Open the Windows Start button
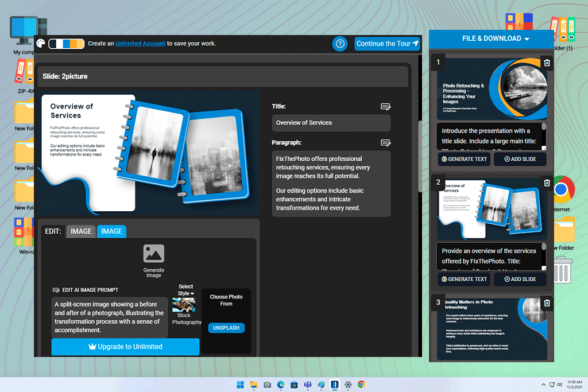This screenshot has width=588, height=392. click(240, 385)
